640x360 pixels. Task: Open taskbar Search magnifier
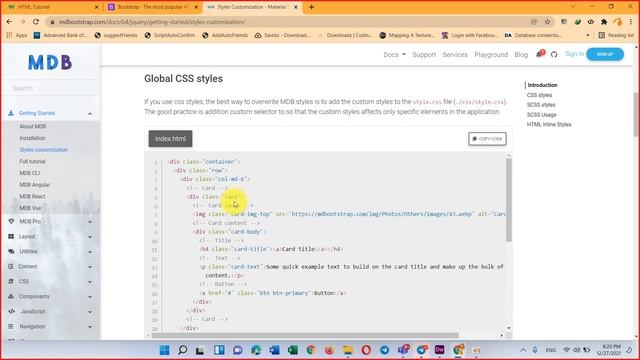[x=182, y=350]
